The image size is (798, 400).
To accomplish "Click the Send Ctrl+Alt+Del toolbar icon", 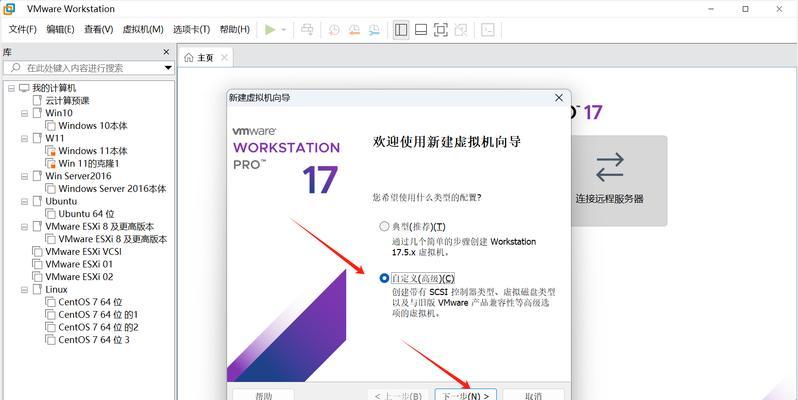I will click(307, 30).
